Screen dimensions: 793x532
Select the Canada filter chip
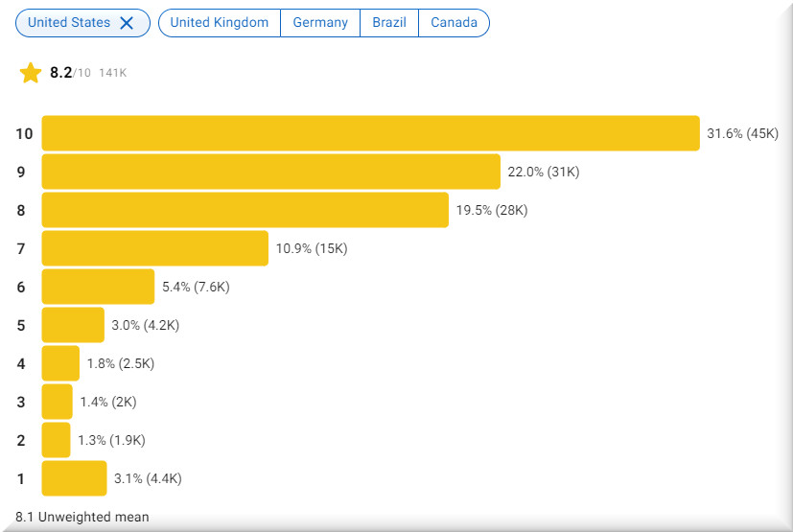454,23
